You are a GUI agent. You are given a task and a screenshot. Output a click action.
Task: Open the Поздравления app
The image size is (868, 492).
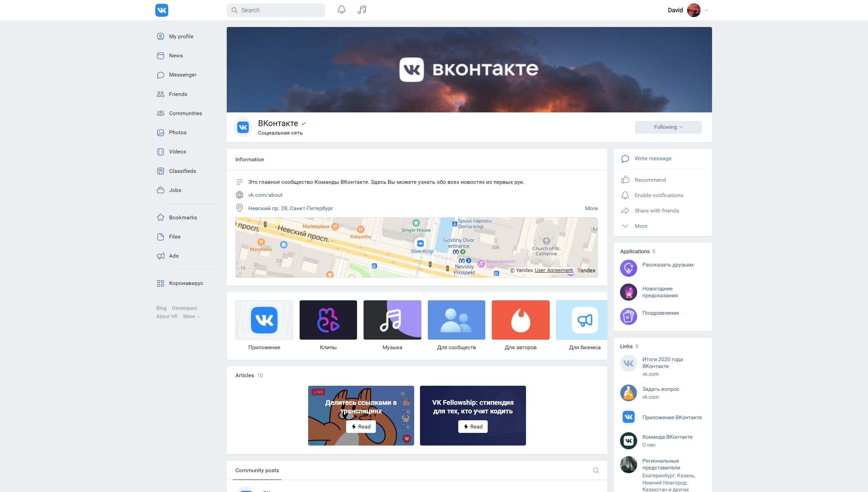pyautogui.click(x=660, y=313)
